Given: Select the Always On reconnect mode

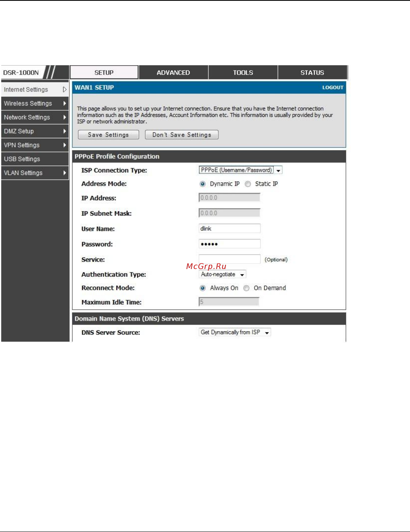Looking at the screenshot, I should [x=202, y=288].
